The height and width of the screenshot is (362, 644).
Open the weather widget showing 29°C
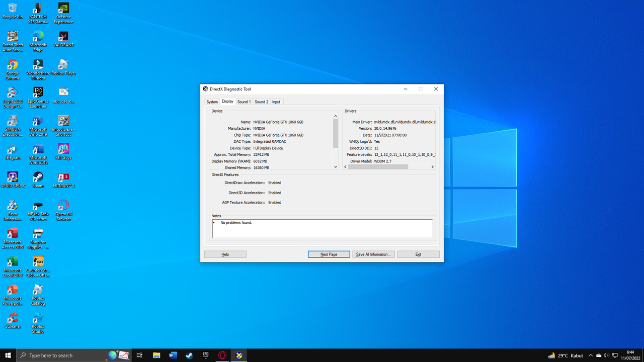point(566,355)
